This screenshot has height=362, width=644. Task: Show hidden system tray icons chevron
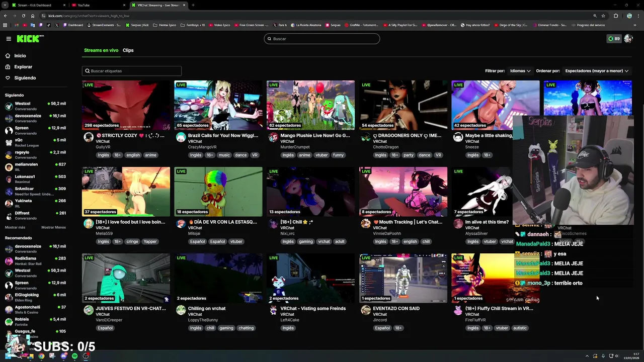[x=587, y=356]
